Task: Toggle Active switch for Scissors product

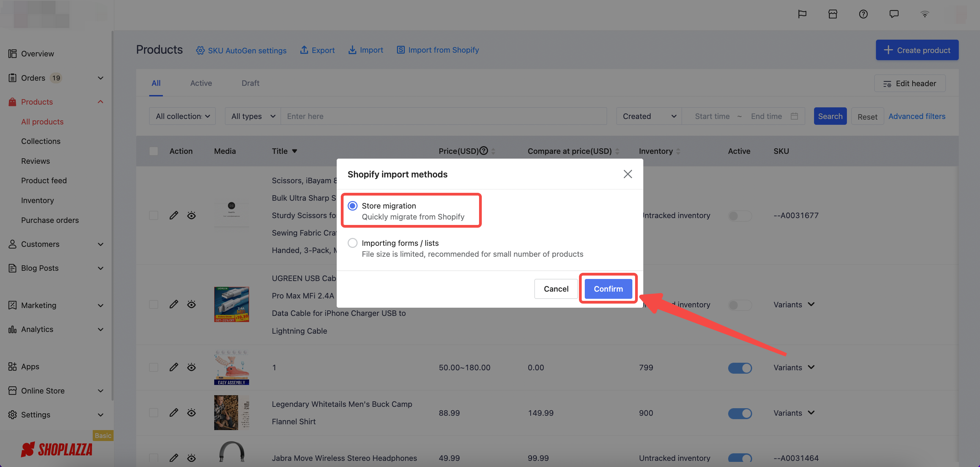Action: (739, 216)
